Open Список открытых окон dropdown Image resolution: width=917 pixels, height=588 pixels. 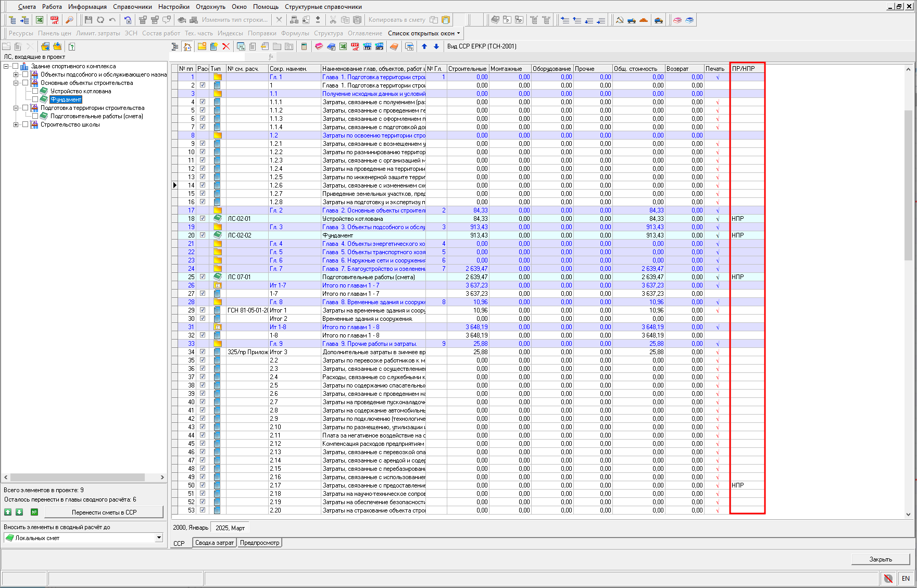pyautogui.click(x=424, y=33)
